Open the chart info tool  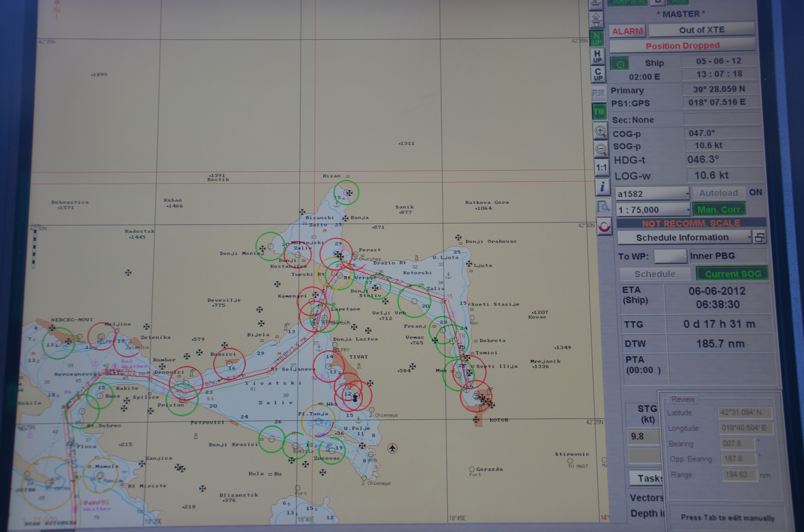click(x=602, y=186)
